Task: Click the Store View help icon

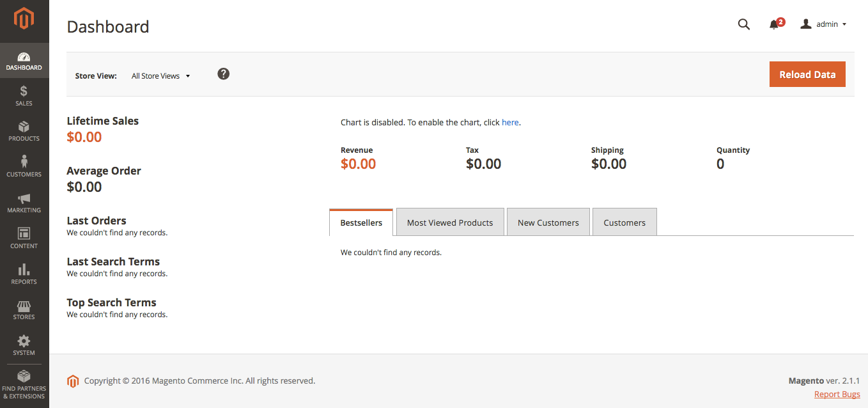Action: click(x=223, y=74)
